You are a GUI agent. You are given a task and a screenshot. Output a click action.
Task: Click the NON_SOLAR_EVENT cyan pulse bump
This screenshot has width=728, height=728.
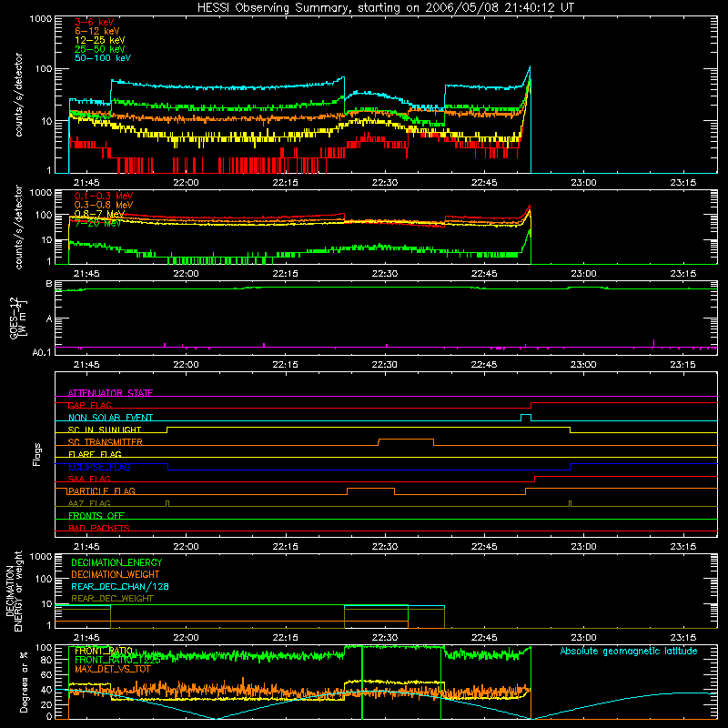(x=526, y=418)
